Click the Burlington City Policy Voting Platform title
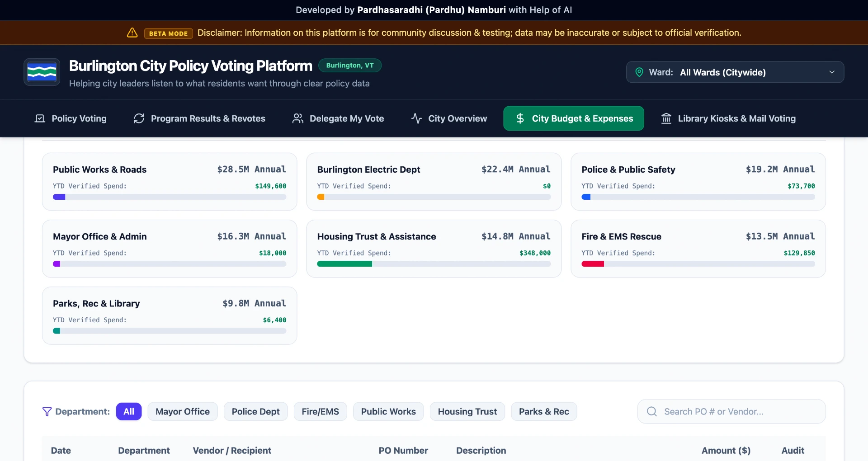 tap(191, 66)
